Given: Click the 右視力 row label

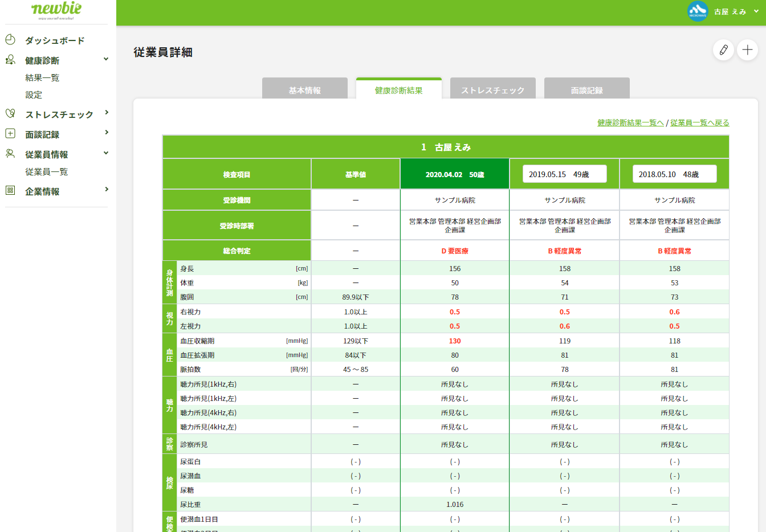Looking at the screenshot, I should pyautogui.click(x=190, y=312).
